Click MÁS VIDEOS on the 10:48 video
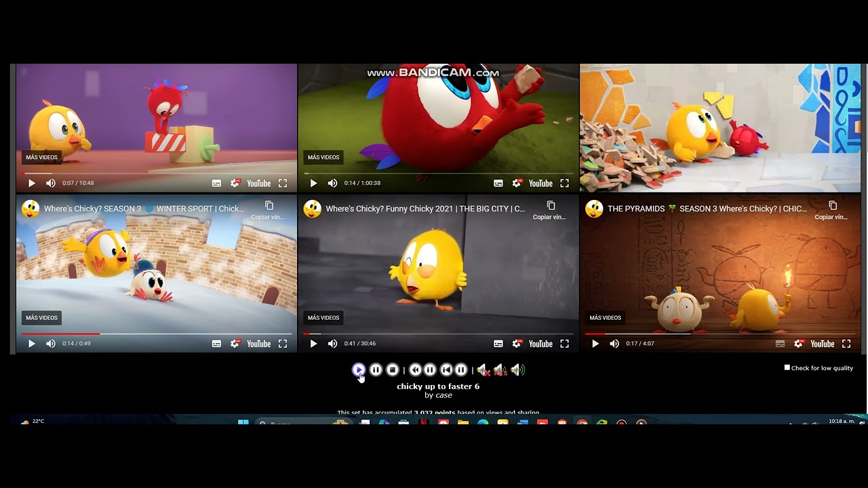This screenshot has width=868, height=488. click(41, 157)
